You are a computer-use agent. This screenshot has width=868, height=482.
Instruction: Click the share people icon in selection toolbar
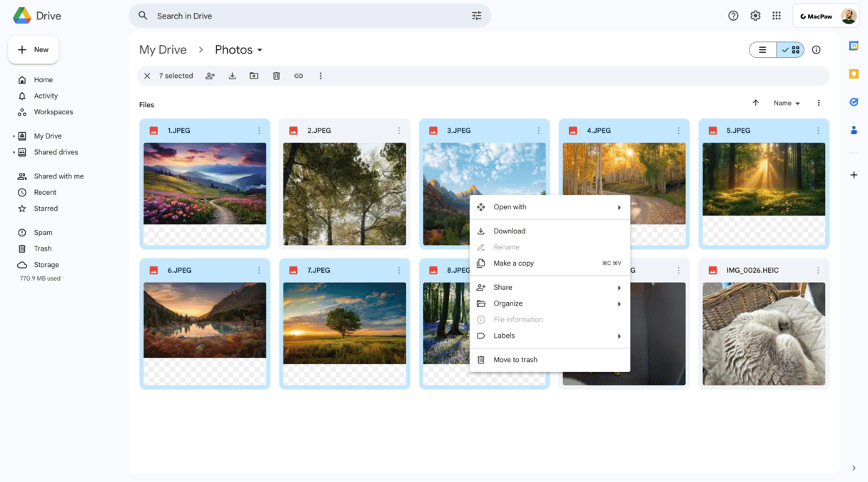(210, 76)
